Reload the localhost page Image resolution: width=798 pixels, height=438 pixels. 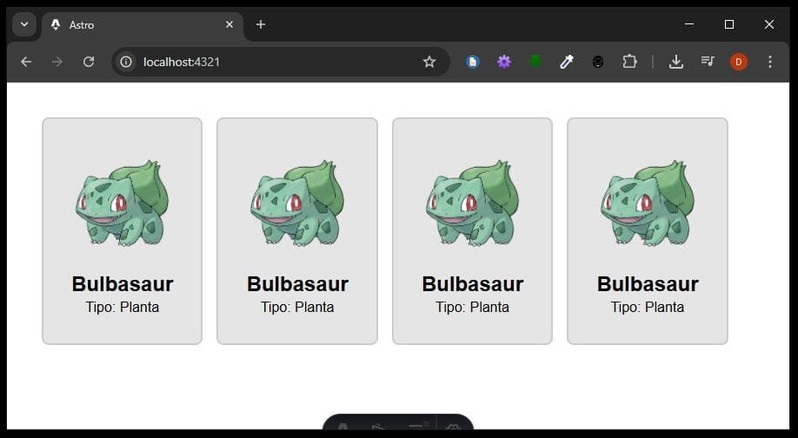(89, 62)
